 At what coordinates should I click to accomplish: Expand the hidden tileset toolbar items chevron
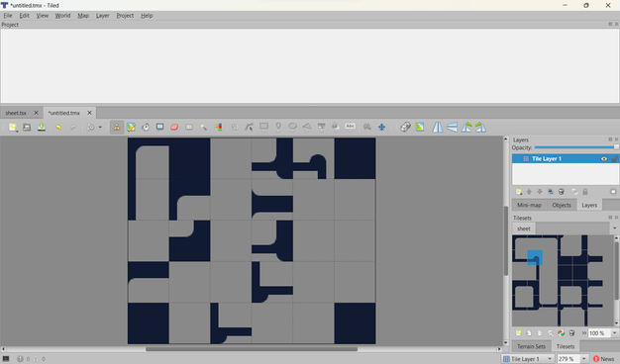pyautogui.click(x=583, y=333)
